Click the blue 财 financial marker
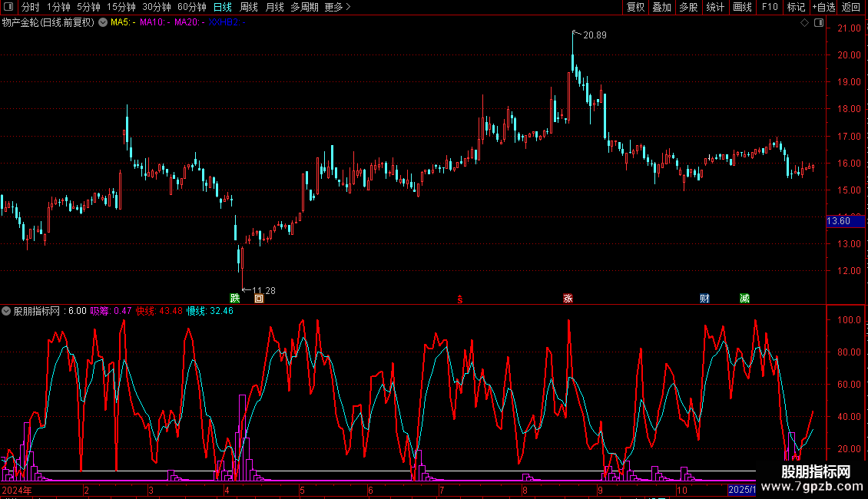 tap(704, 298)
